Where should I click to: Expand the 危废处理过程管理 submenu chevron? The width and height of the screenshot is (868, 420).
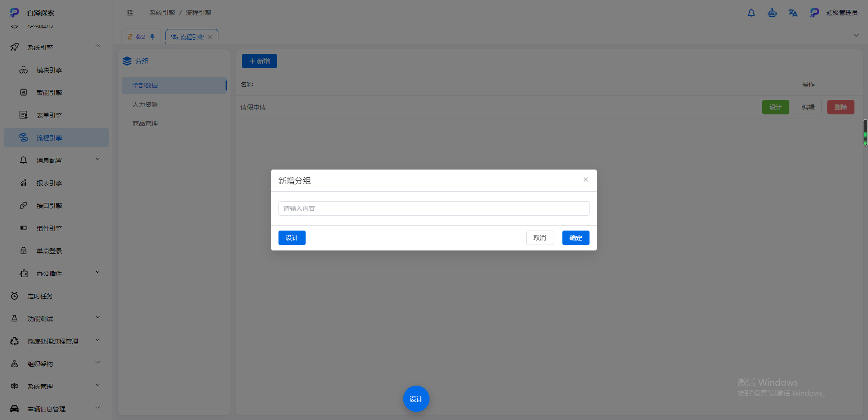click(98, 340)
